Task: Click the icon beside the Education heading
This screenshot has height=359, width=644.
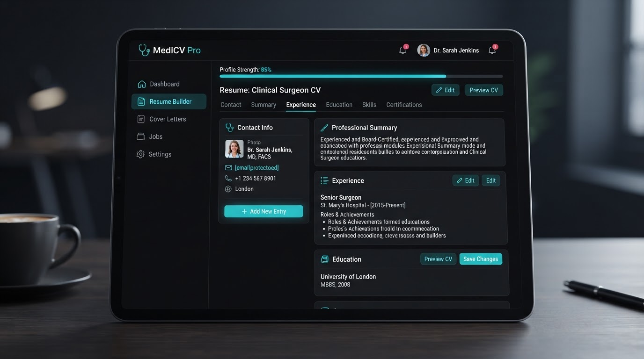Action: coord(324,259)
